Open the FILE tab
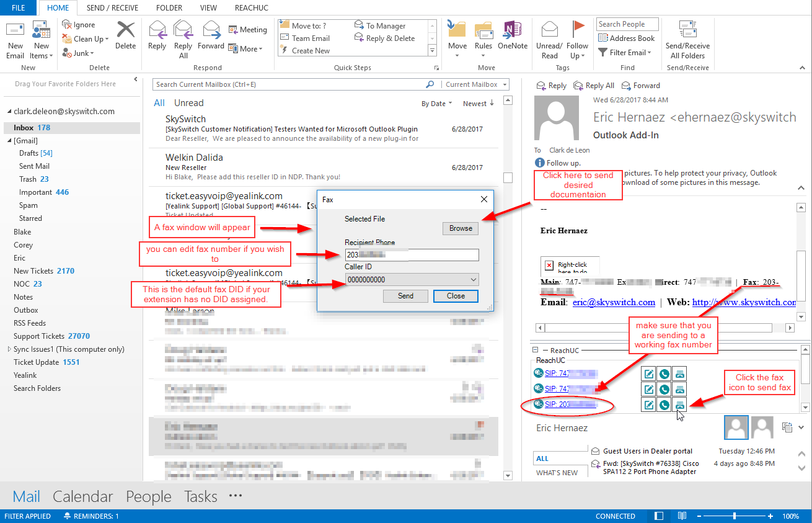This screenshot has height=523, width=812. 19,8
